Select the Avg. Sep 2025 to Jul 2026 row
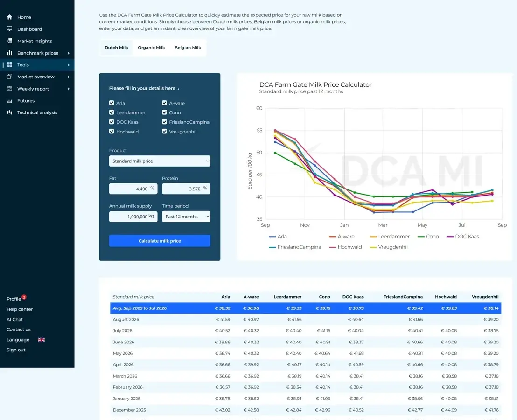 pyautogui.click(x=306, y=308)
